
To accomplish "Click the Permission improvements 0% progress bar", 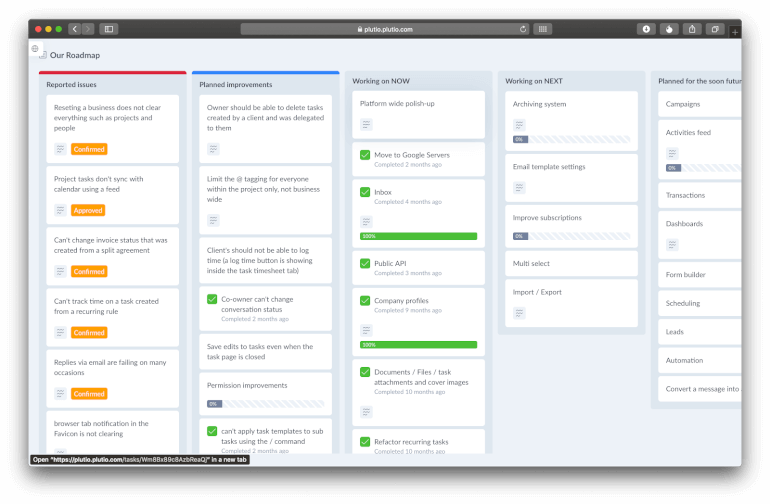I will (x=265, y=404).
